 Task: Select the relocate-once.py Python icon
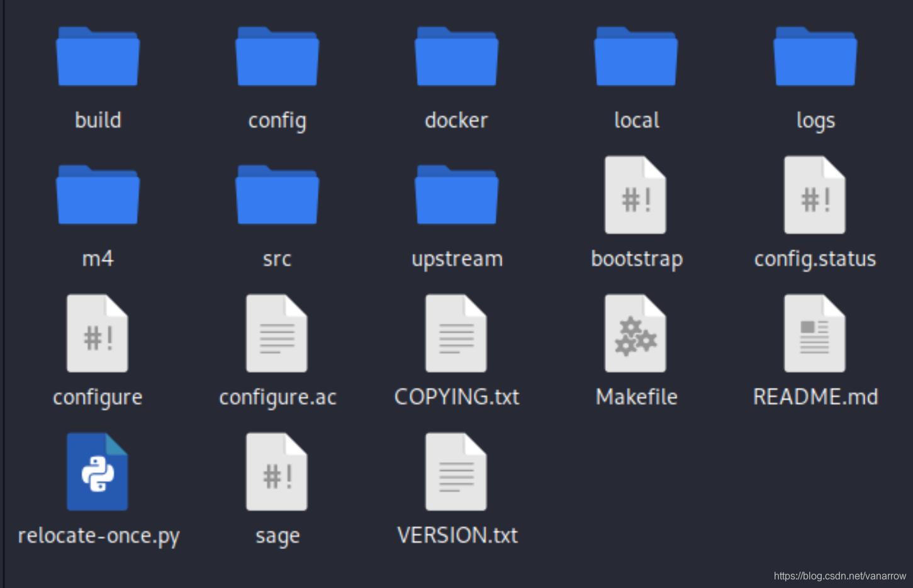[x=98, y=472]
